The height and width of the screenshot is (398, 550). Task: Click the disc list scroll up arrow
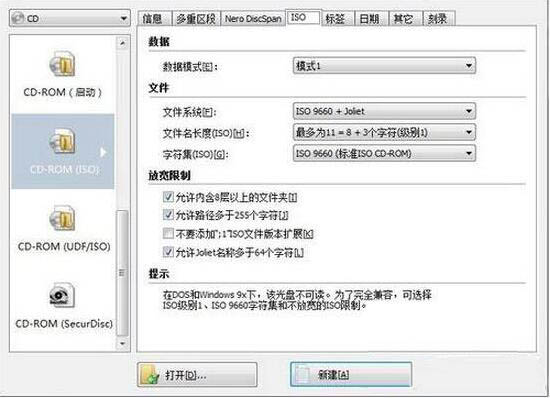pyautogui.click(x=122, y=43)
